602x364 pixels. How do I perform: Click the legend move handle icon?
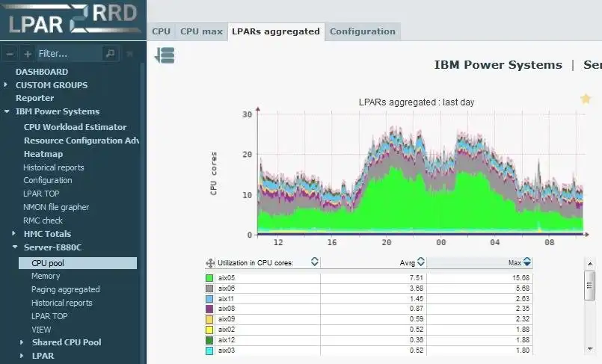click(210, 263)
